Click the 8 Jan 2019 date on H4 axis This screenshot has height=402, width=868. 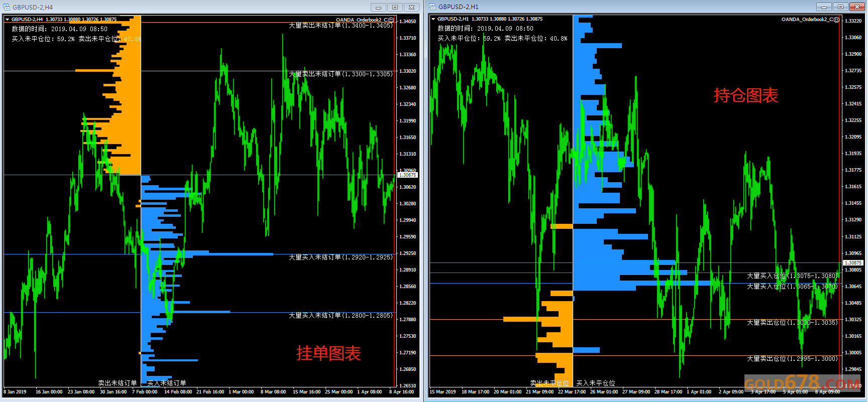(15, 391)
